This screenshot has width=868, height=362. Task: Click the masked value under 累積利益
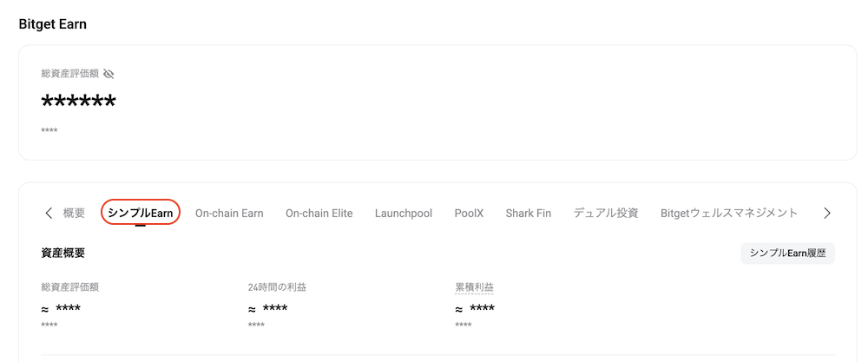pyautogui.click(x=482, y=309)
